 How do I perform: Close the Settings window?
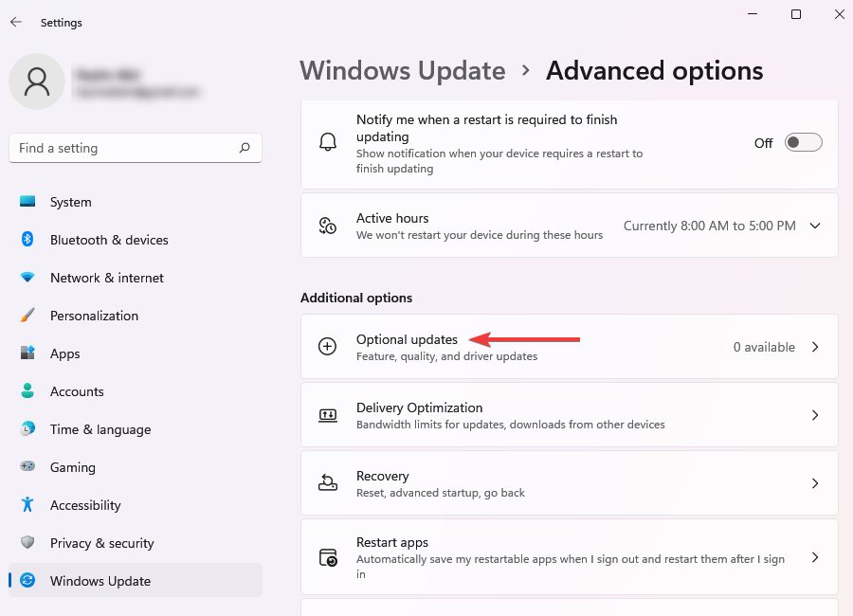coord(840,14)
